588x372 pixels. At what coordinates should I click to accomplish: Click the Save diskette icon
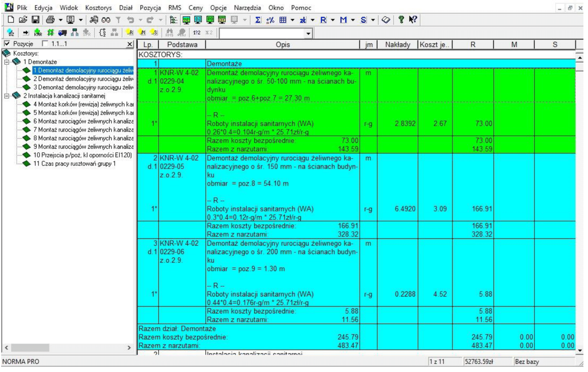[36, 20]
